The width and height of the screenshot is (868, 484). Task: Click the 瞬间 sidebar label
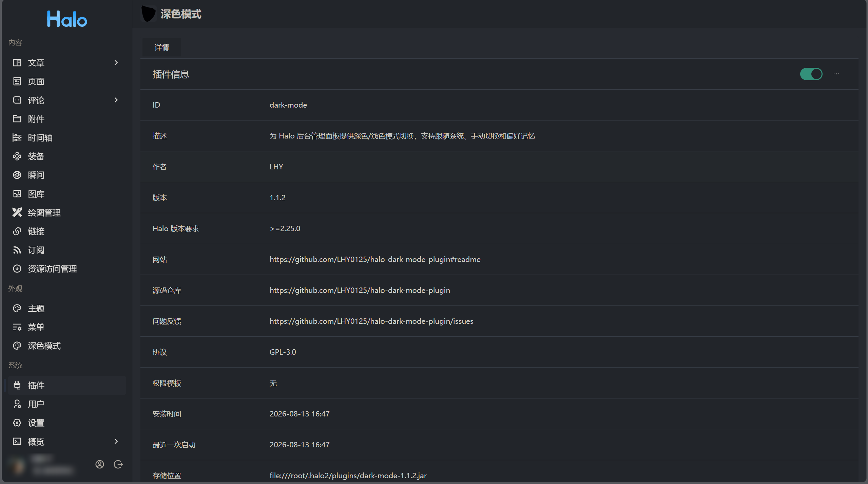tap(36, 175)
